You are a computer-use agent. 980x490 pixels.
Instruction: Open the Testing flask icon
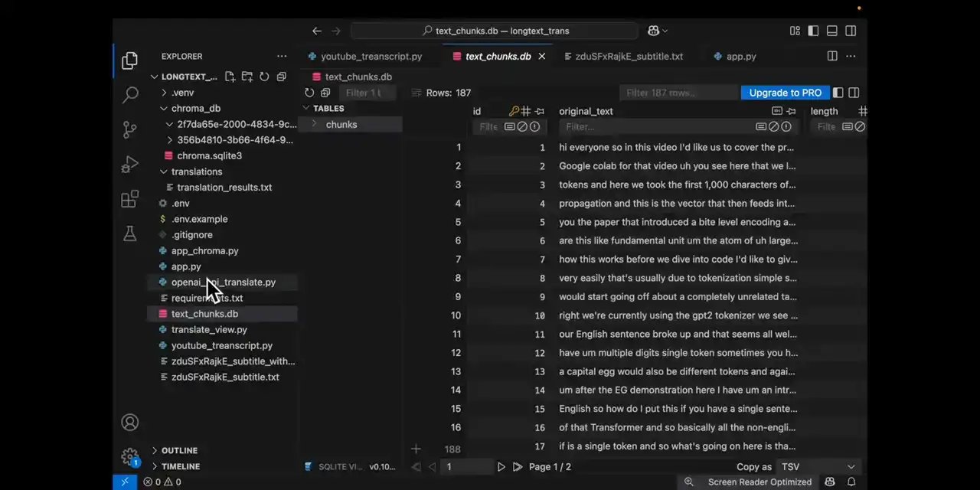[130, 234]
